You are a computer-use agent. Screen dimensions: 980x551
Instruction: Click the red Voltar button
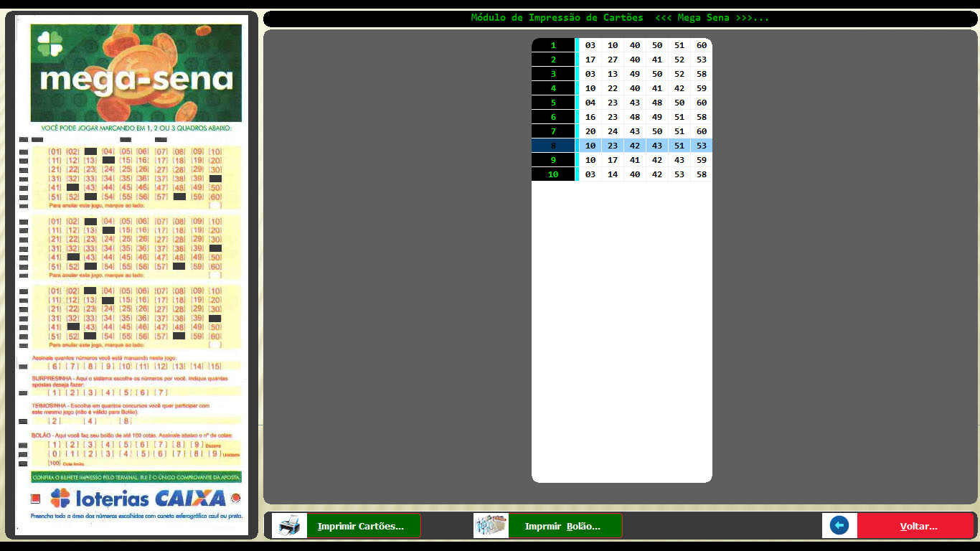(x=915, y=526)
